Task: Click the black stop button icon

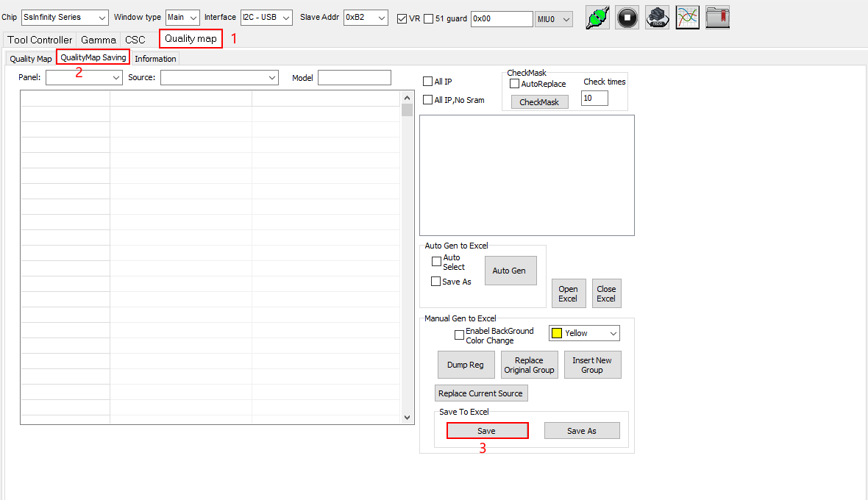Action: point(627,18)
